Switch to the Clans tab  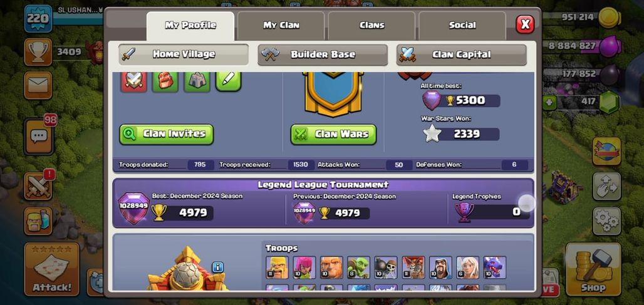[371, 26]
